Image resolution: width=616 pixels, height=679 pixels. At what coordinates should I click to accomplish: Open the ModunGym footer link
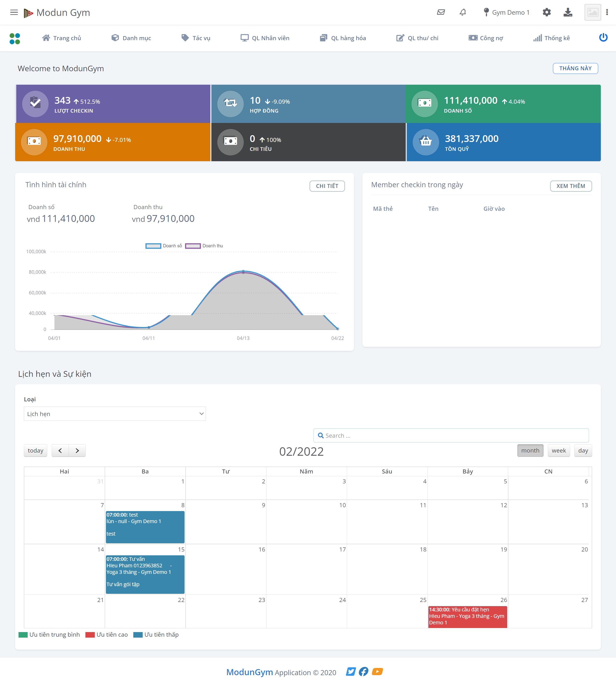(249, 672)
